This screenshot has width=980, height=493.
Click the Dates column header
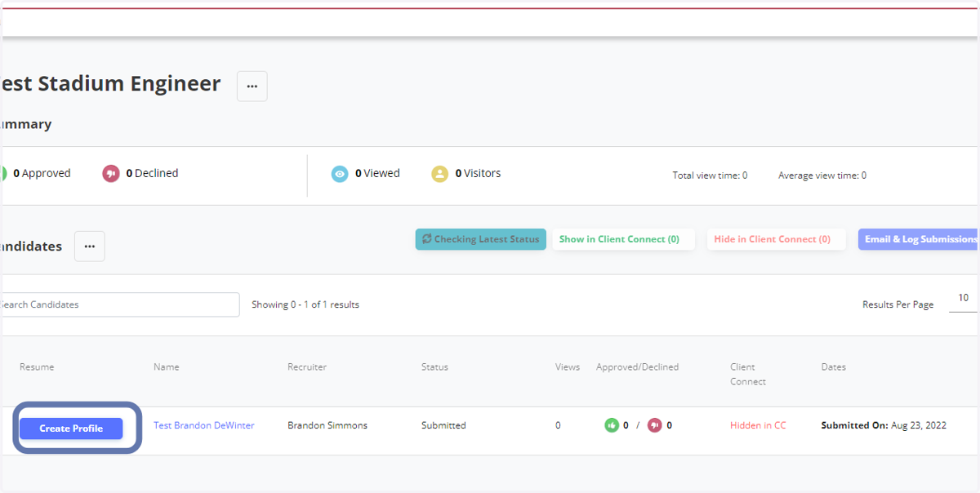(834, 367)
